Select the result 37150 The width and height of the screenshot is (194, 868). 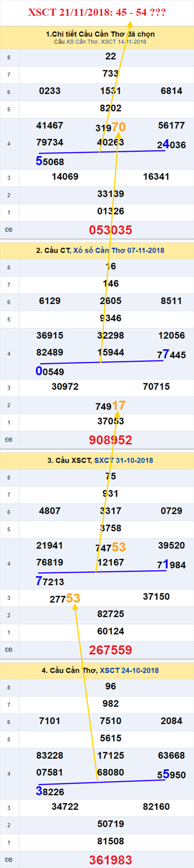tap(156, 597)
